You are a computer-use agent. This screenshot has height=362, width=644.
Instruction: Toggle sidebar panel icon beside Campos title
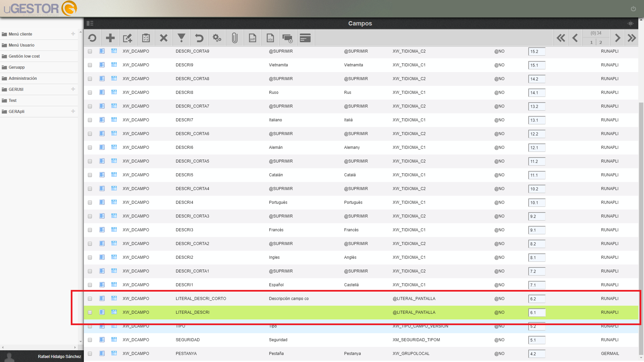(x=90, y=23)
